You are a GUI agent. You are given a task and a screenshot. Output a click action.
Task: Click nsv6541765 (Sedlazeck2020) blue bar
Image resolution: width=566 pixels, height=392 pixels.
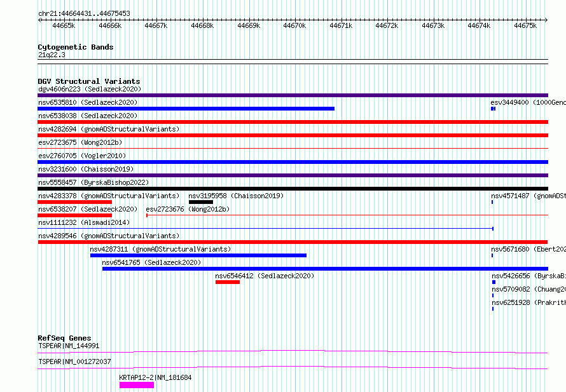(x=325, y=269)
